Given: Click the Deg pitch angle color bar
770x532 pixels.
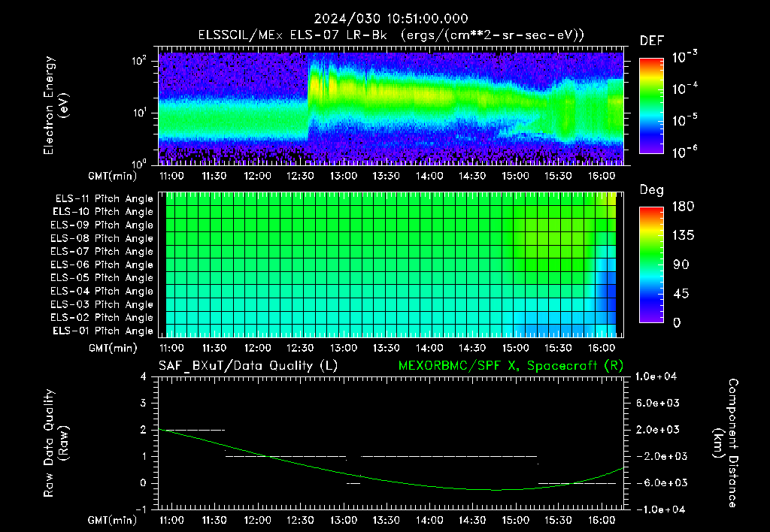Looking at the screenshot, I should 651,264.
